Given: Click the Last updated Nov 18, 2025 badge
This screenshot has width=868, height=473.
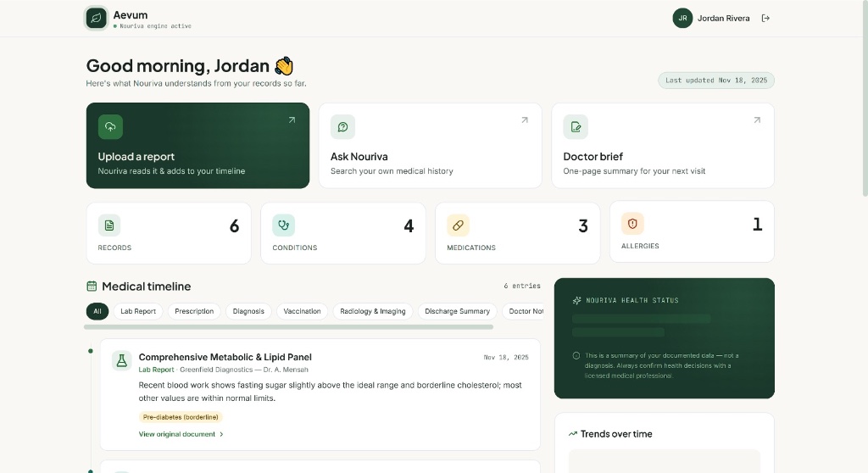Looking at the screenshot, I should 716,81.
